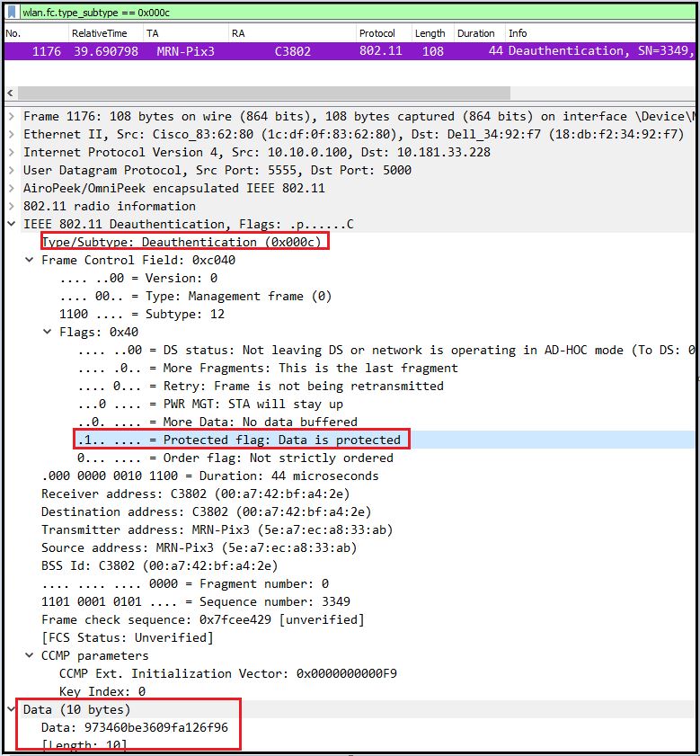
Task: Select Transmitter address: MRN-Pix3 line
Action: point(217,529)
